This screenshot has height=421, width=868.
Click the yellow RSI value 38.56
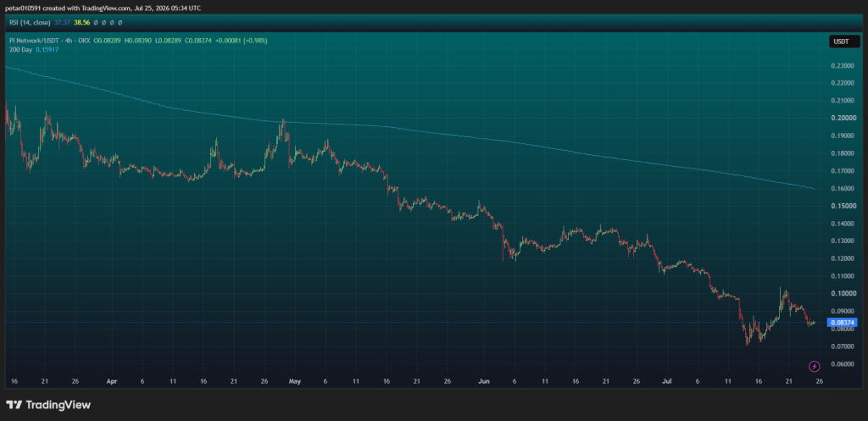(82, 23)
